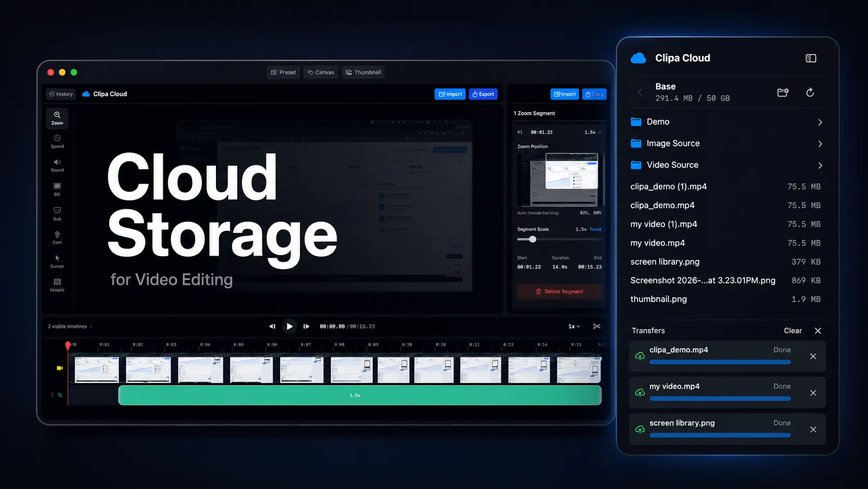The height and width of the screenshot is (489, 868).
Task: Dismiss clipa_demo.mp4 transfer
Action: pyautogui.click(x=813, y=356)
